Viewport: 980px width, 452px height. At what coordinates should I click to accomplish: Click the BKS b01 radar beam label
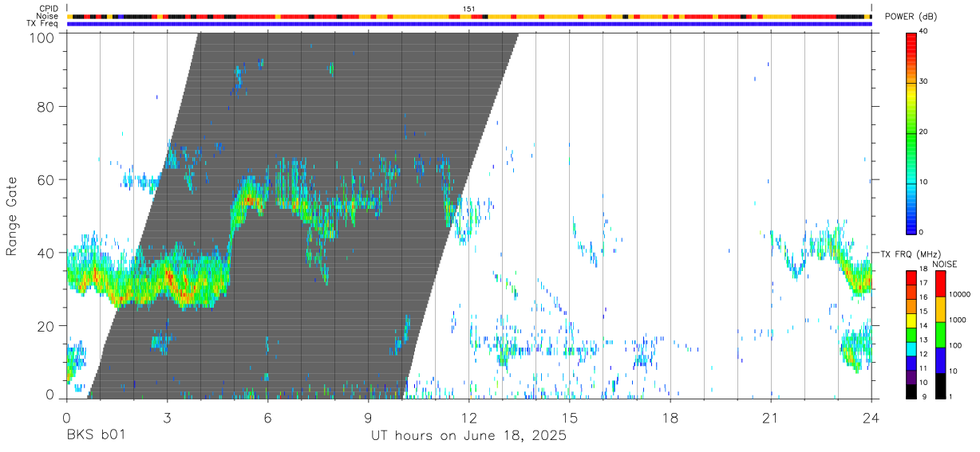[x=95, y=436]
